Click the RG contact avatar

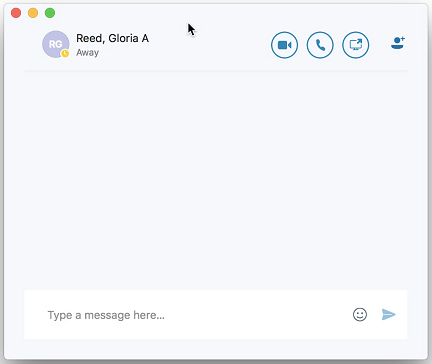[x=56, y=44]
